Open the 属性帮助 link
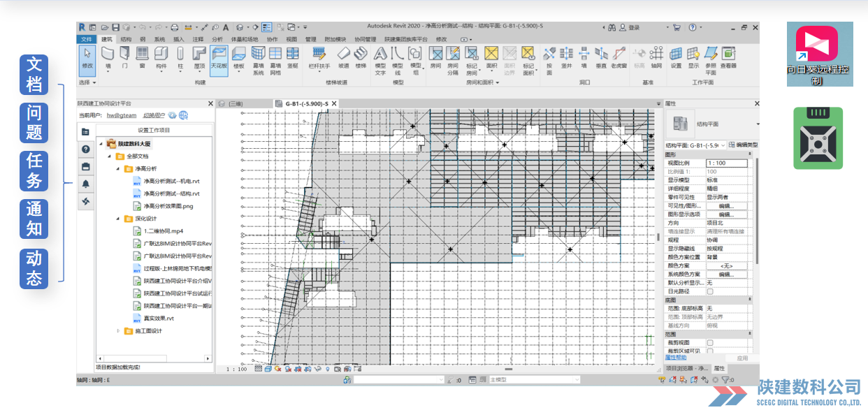The width and height of the screenshot is (868, 417). pos(675,358)
